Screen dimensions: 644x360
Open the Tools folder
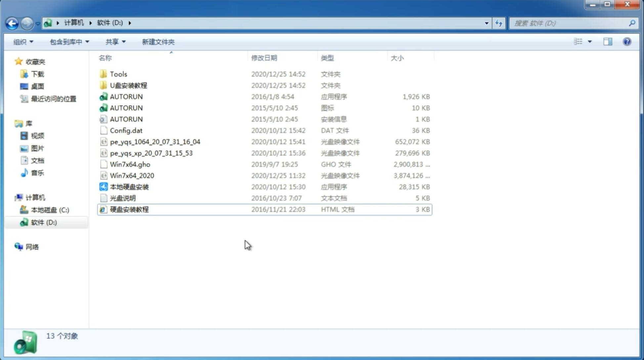(118, 74)
